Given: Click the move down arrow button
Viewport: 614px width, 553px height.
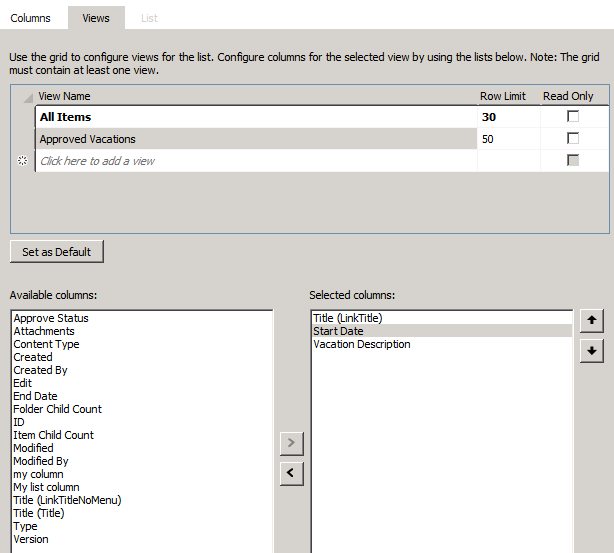Looking at the screenshot, I should coord(591,350).
